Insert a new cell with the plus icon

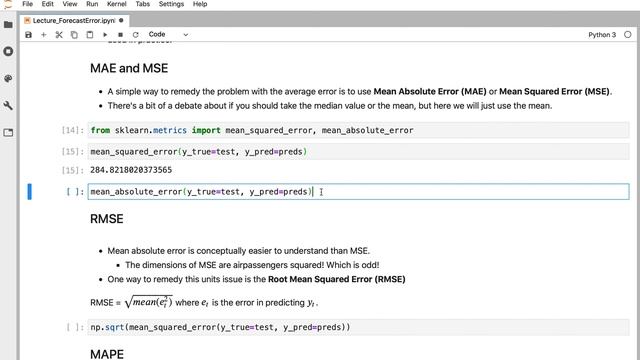point(44,35)
